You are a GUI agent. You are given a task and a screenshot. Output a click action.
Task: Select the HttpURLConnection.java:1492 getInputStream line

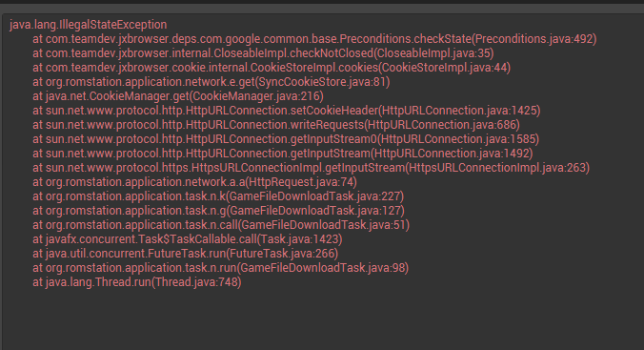click(x=283, y=154)
